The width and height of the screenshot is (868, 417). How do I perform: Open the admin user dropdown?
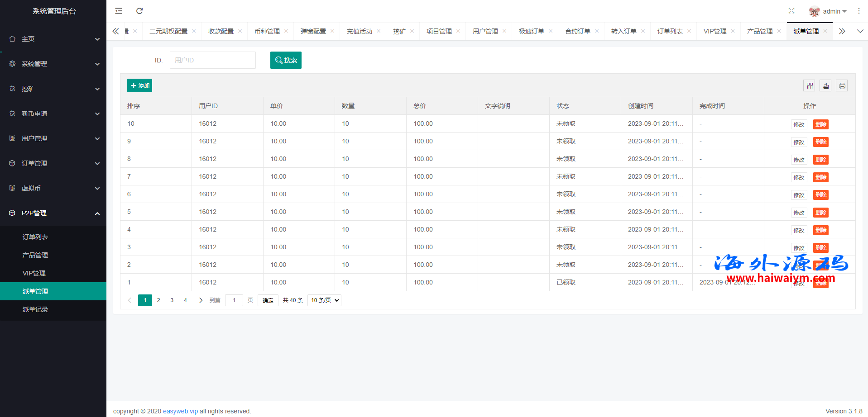pyautogui.click(x=828, y=11)
